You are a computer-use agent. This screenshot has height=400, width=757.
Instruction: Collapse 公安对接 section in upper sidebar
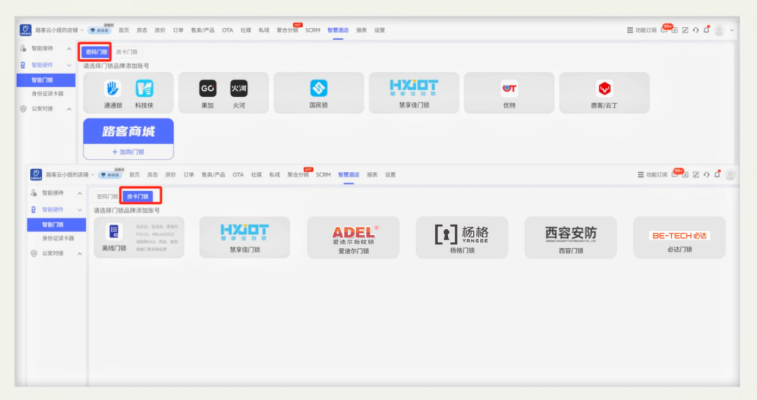tap(69, 109)
